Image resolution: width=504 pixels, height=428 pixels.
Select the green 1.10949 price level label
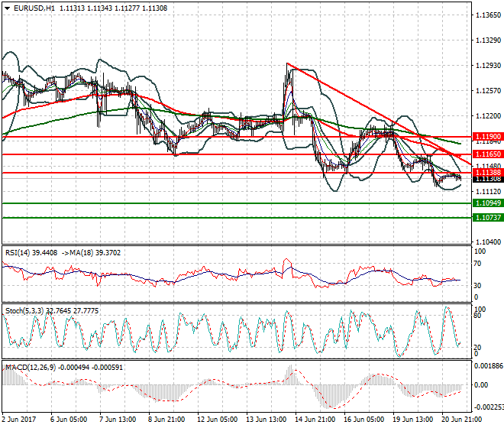coord(488,203)
